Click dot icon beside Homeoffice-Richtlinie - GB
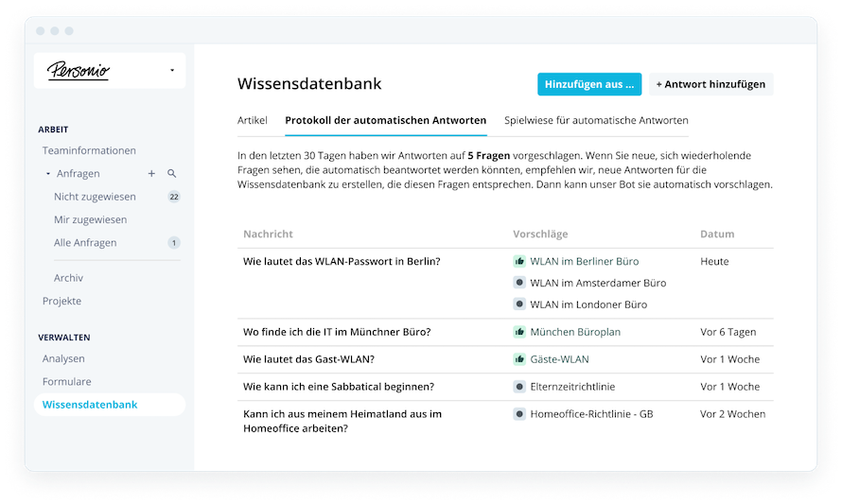The image size is (842, 504). (519, 414)
